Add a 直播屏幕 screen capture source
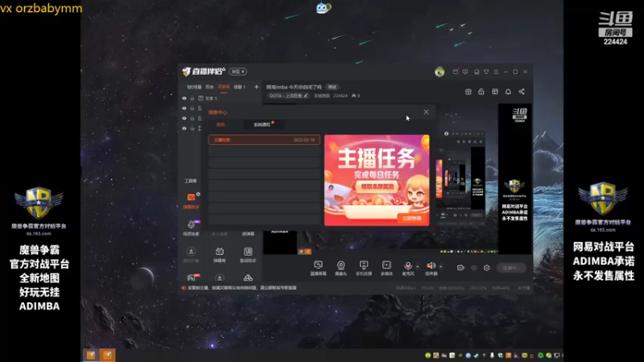The height and width of the screenshot is (362, 644). coord(318,268)
